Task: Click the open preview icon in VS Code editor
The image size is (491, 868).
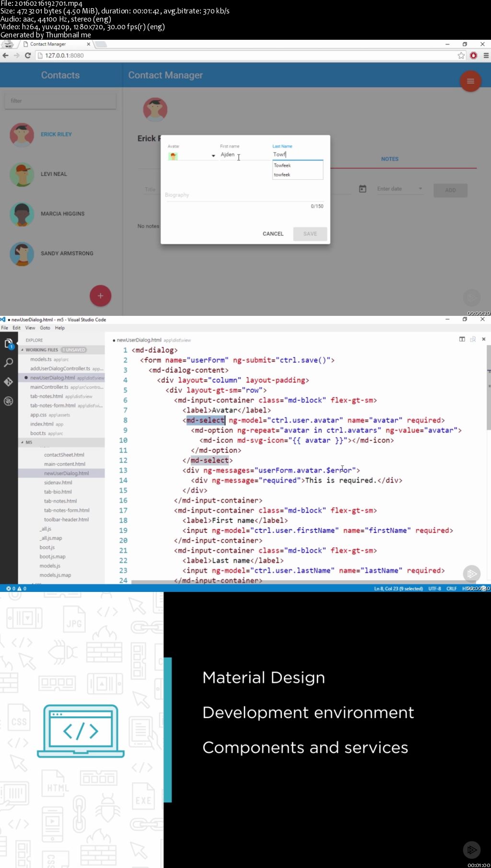Action: [473, 339]
